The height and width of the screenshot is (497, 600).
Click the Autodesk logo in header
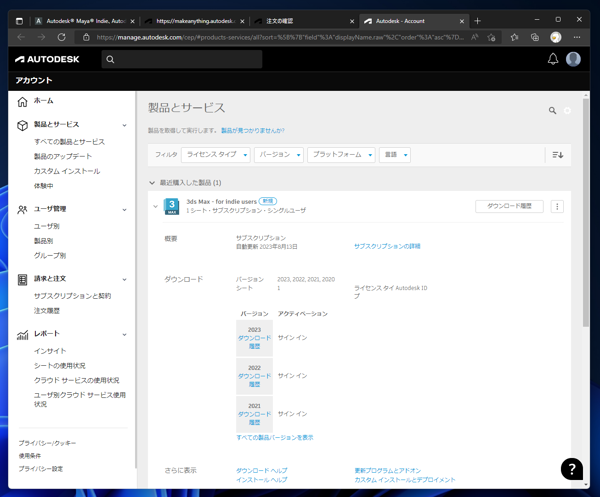click(47, 59)
